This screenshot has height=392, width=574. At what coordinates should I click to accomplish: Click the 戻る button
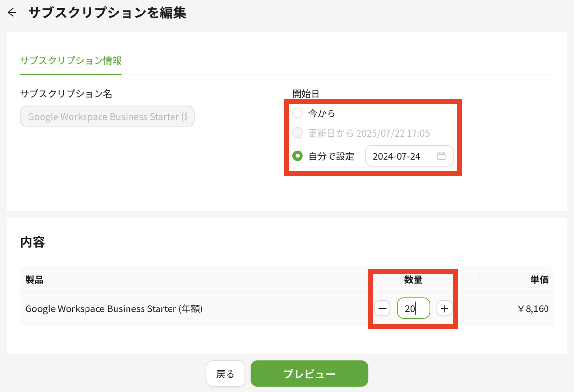tap(226, 374)
